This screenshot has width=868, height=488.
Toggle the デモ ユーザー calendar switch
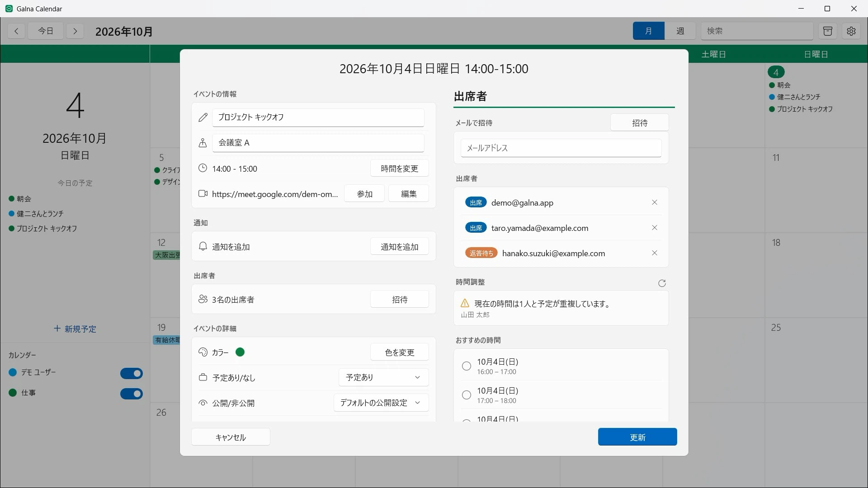point(132,373)
